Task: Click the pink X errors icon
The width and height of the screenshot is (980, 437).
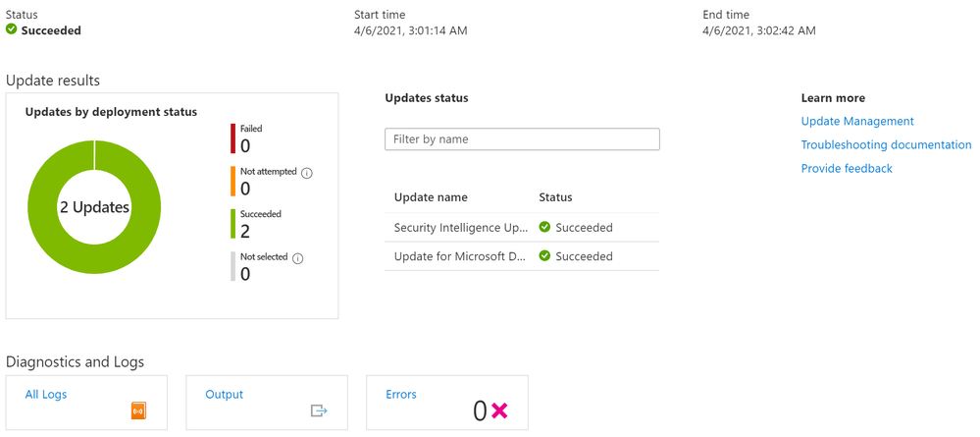Action: (499, 410)
